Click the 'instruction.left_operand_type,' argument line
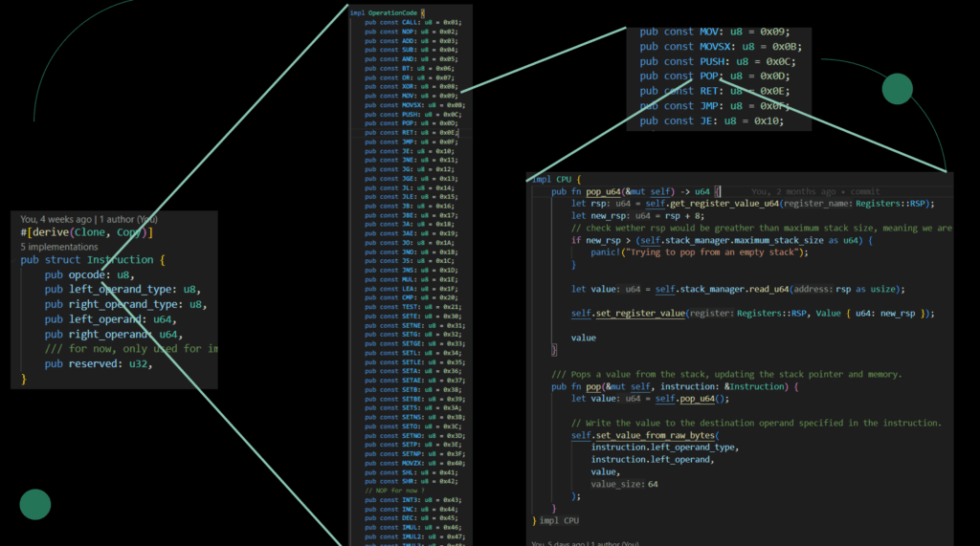Viewport: 980px width, 546px height. pyautogui.click(x=665, y=448)
